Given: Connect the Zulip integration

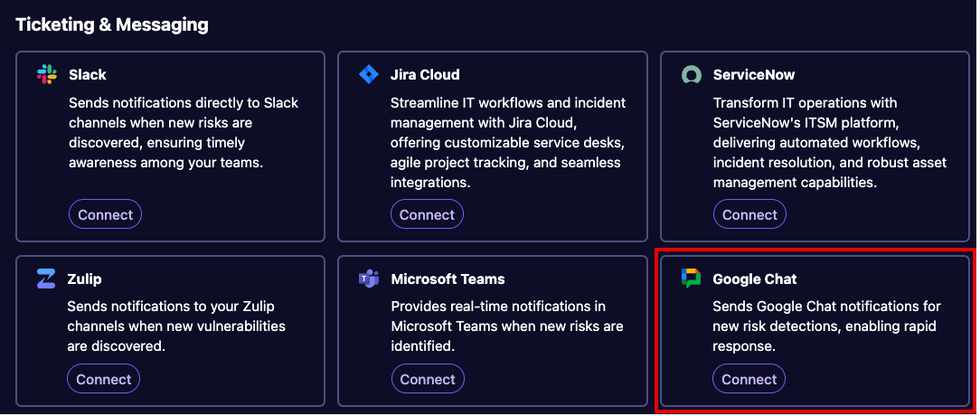Looking at the screenshot, I should pyautogui.click(x=104, y=379).
